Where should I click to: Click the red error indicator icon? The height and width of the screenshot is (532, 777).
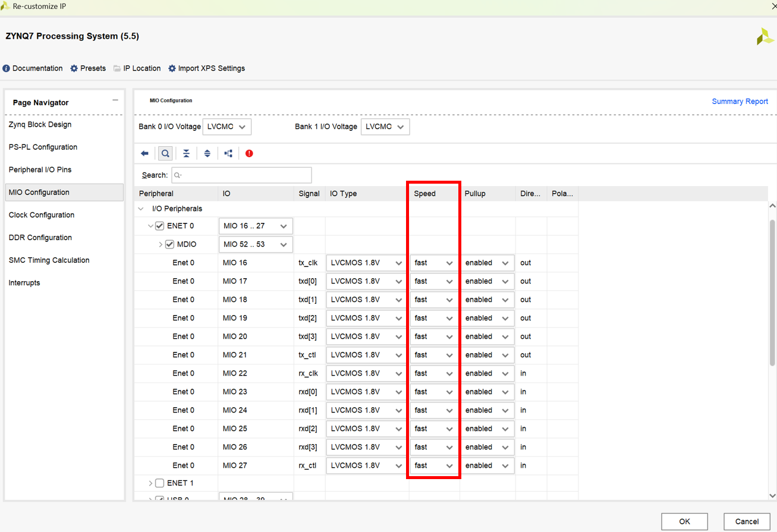[249, 153]
